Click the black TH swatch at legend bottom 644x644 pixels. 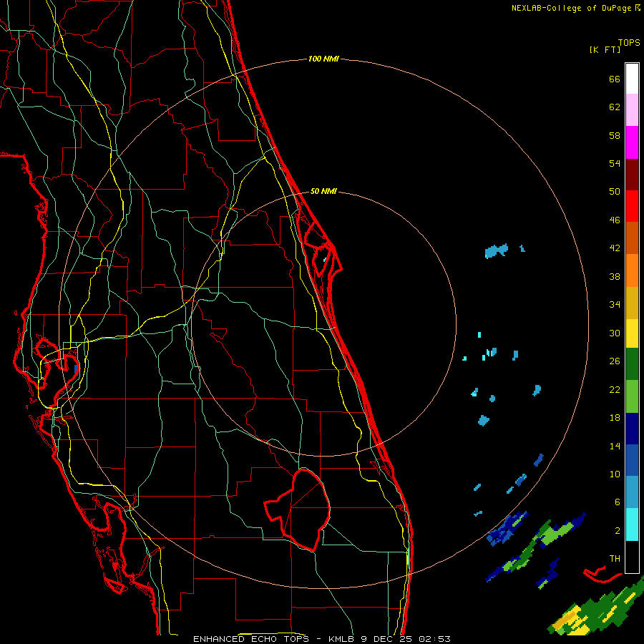(x=632, y=557)
